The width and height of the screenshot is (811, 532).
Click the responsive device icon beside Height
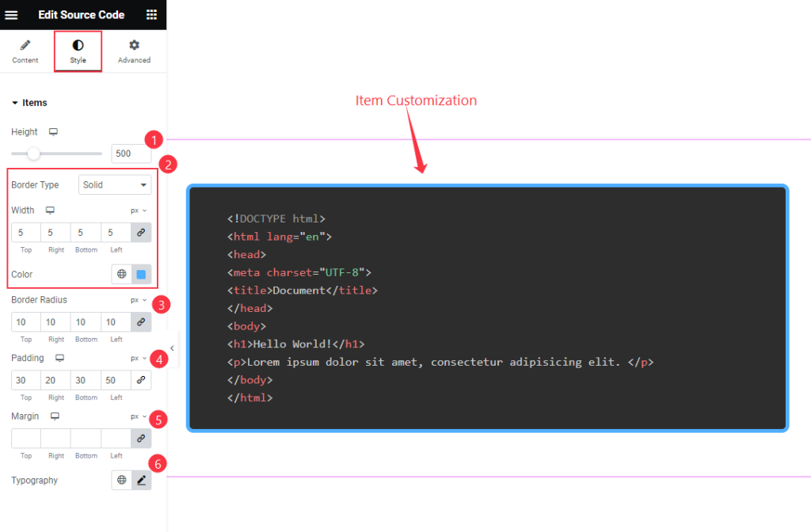(53, 132)
